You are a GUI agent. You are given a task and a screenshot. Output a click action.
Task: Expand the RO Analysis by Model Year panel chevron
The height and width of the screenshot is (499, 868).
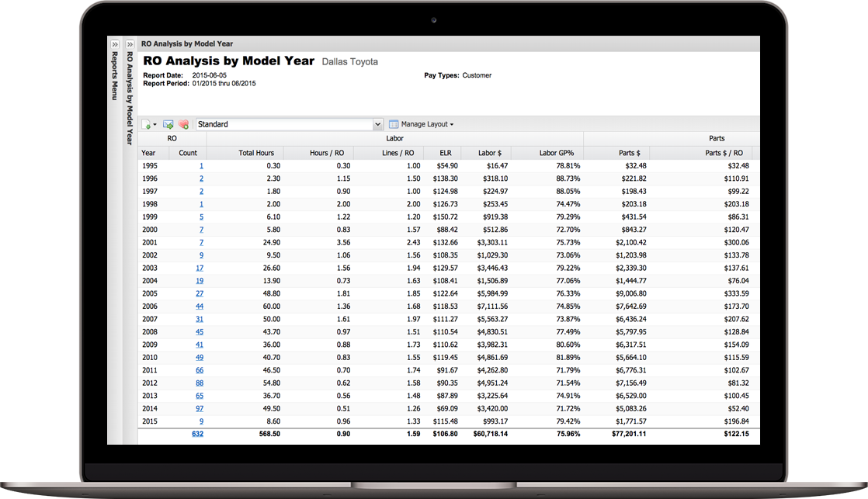[129, 44]
